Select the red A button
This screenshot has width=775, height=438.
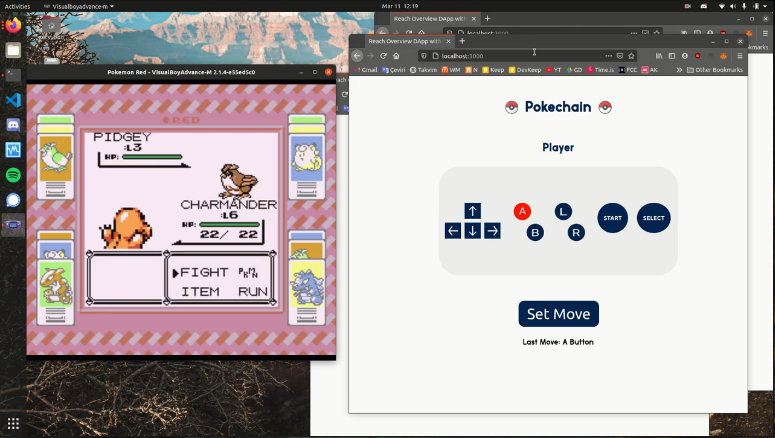point(522,212)
